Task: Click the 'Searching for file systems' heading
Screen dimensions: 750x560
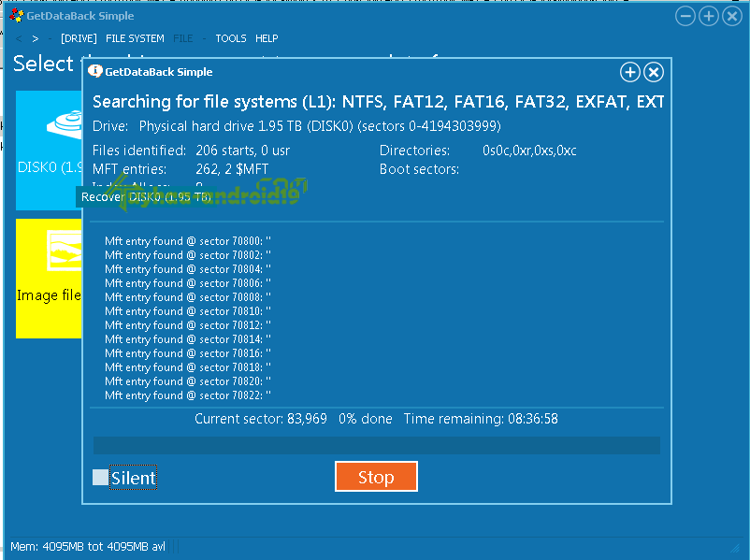Action: pos(378,102)
